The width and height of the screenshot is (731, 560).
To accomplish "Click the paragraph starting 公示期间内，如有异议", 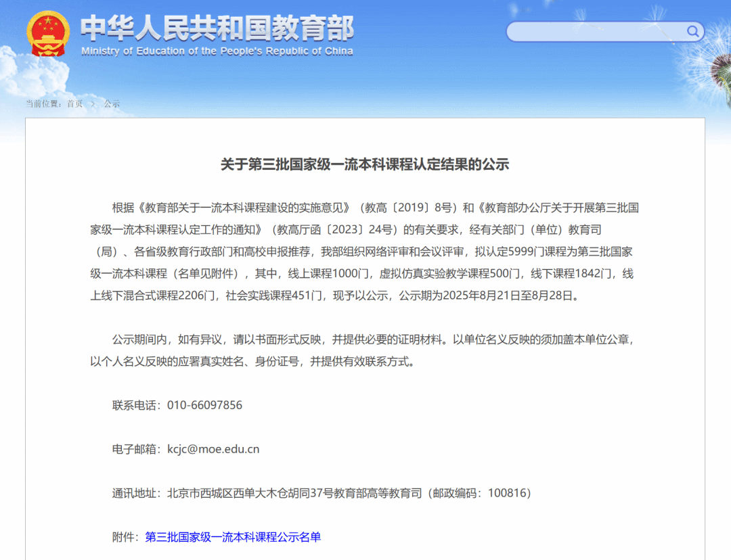I will tap(363, 350).
